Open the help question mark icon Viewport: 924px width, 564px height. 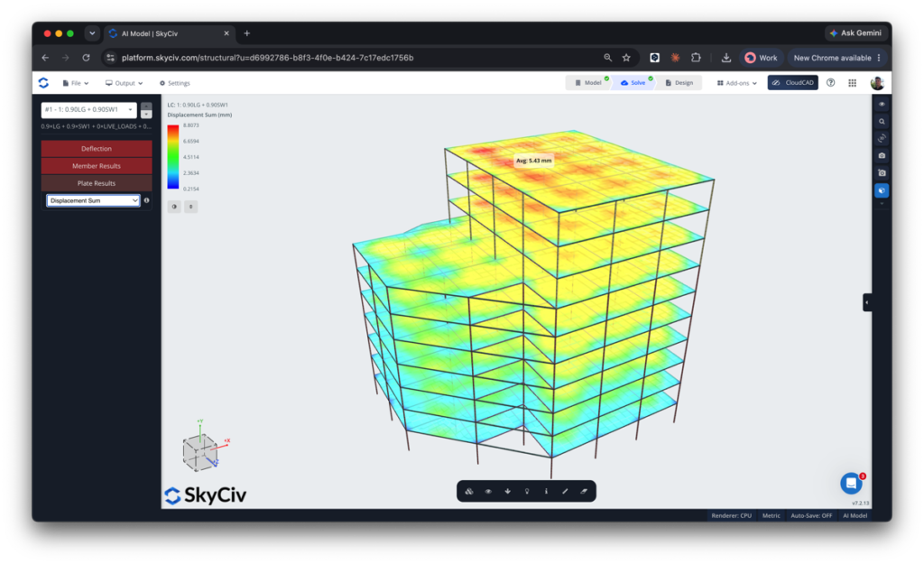coord(830,82)
